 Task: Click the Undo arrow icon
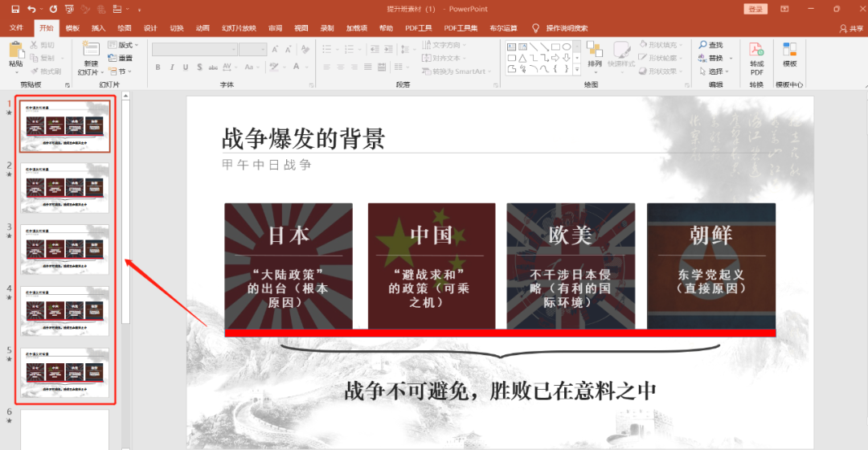coord(31,9)
